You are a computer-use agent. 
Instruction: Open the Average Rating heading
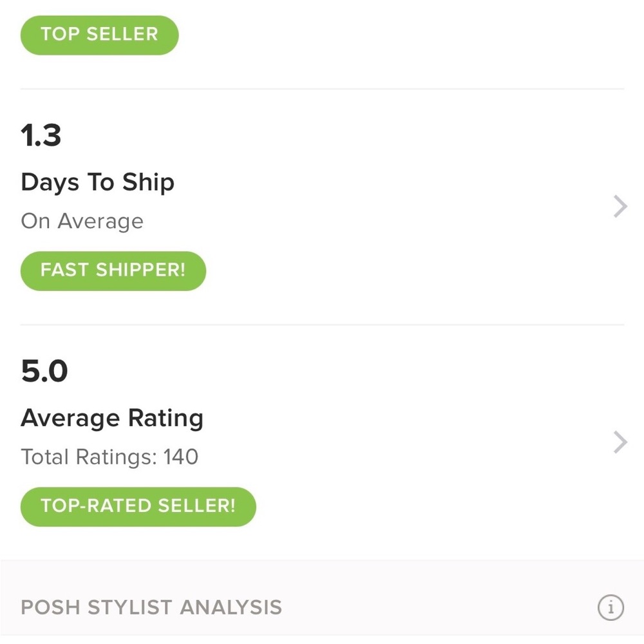(112, 419)
